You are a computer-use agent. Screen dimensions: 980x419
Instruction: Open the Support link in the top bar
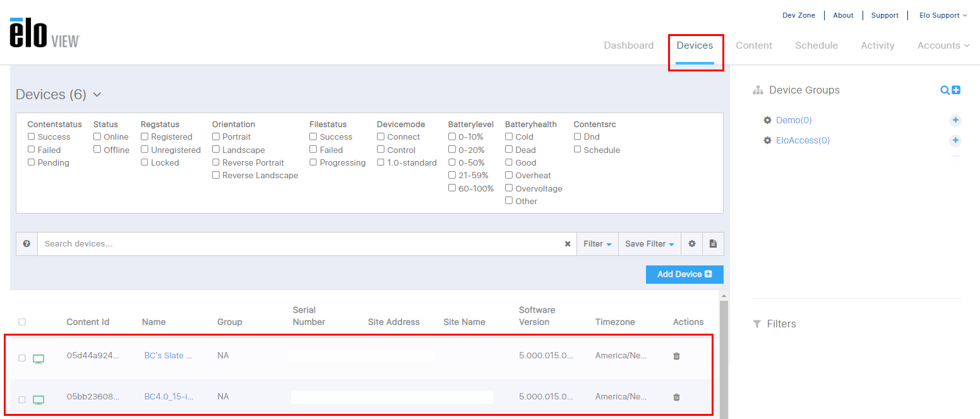point(885,15)
